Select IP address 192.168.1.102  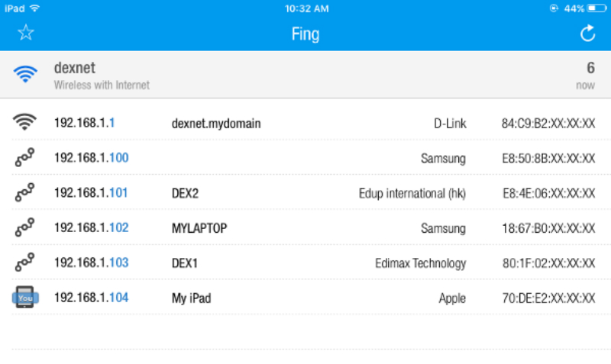[x=91, y=228]
